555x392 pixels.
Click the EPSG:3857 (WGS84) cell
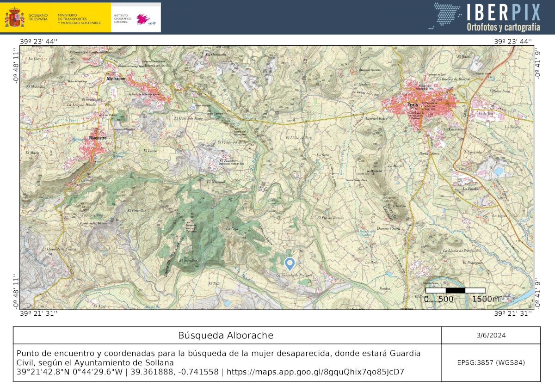click(491, 362)
